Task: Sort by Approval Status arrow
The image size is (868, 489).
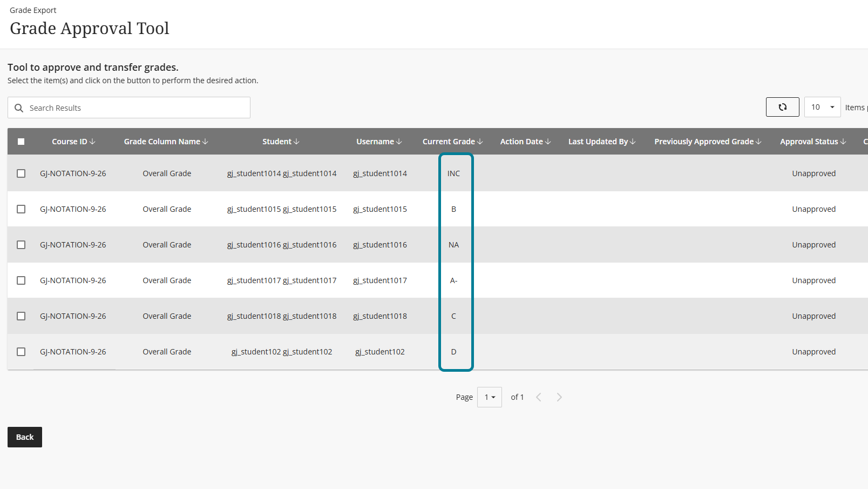Action: pos(843,142)
